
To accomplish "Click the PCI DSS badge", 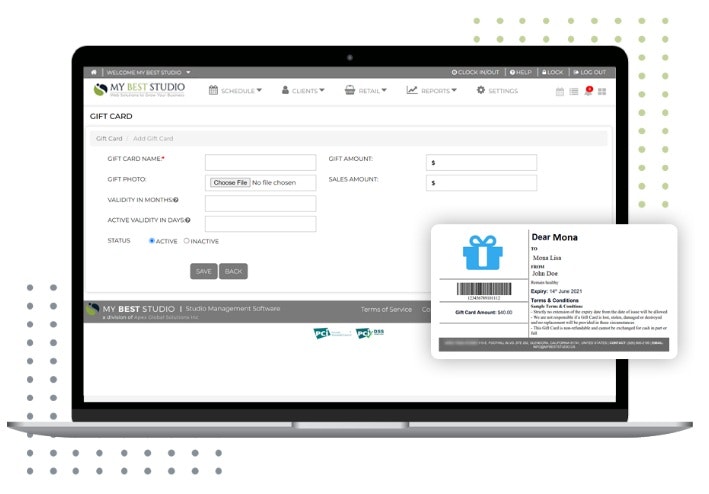I will tap(370, 333).
